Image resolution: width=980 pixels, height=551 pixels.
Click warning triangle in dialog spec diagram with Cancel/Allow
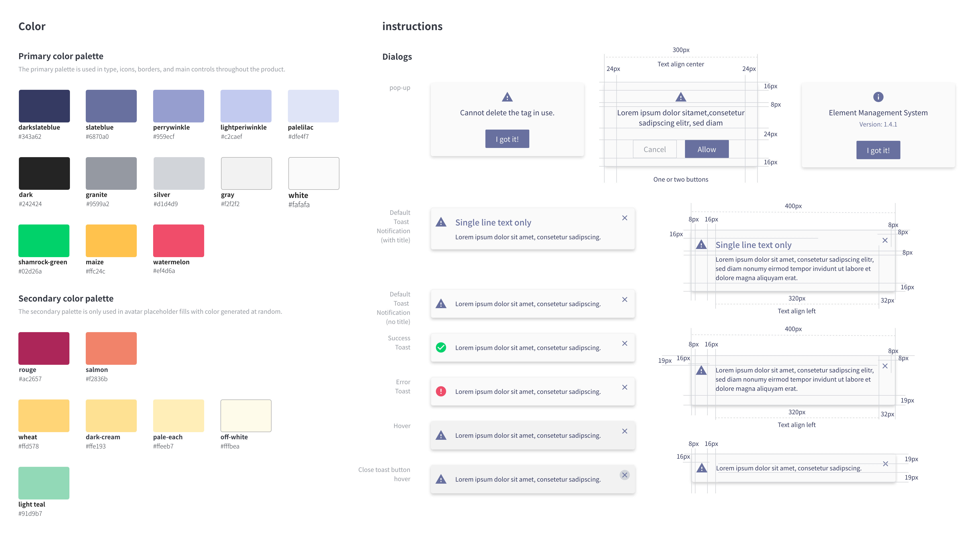click(681, 97)
